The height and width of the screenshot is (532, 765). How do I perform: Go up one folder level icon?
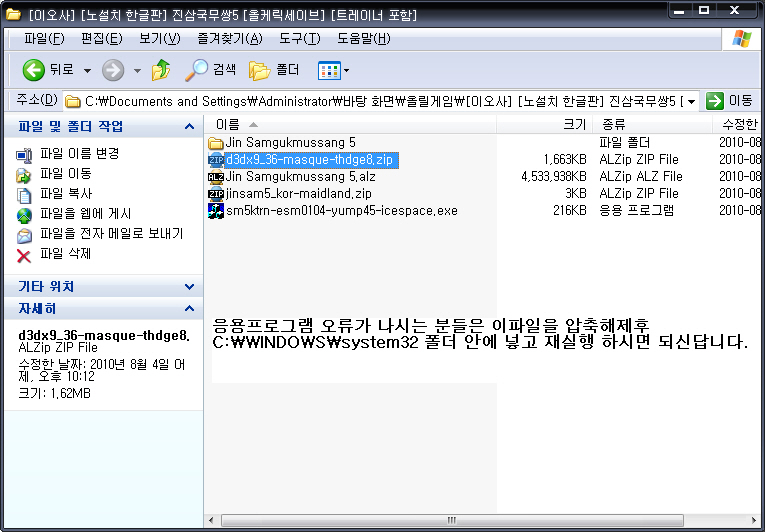pos(161,70)
